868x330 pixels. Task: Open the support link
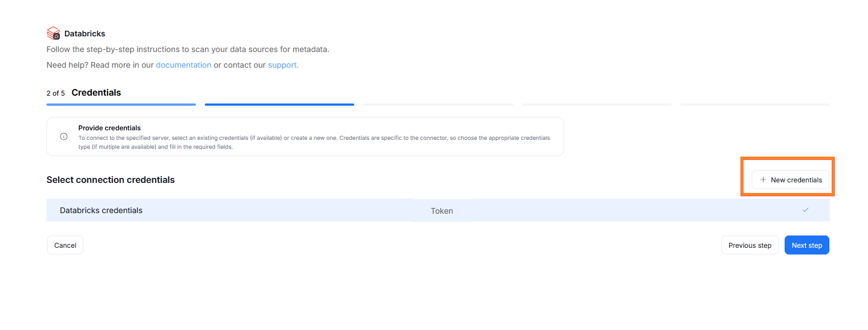coord(283,65)
